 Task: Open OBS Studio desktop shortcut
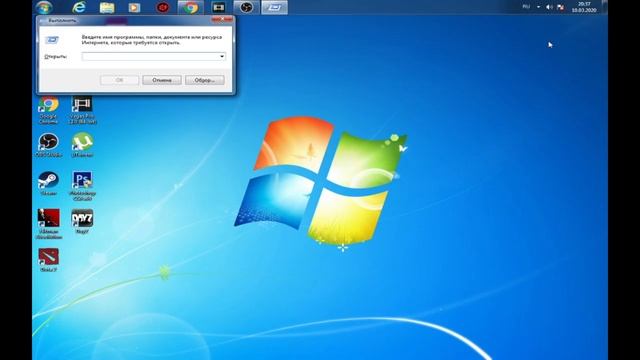pos(49,145)
